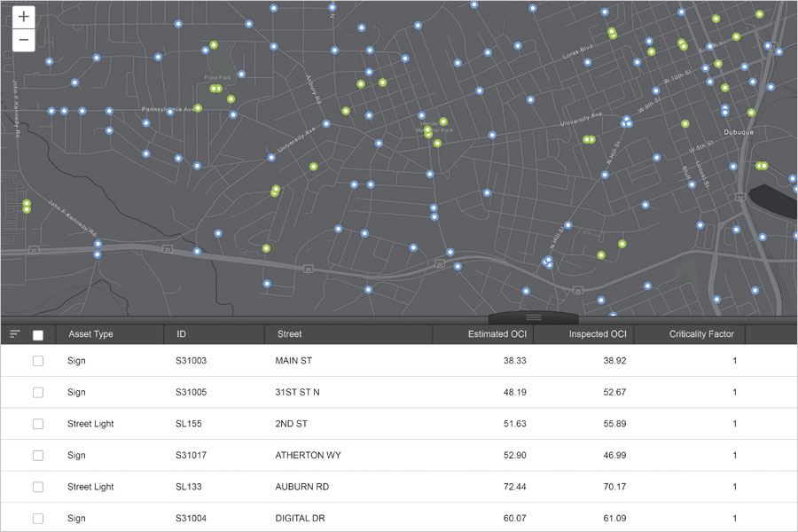The height and width of the screenshot is (532, 798).
Task: Check the checkbox for sign S31003
Action: coord(37,360)
